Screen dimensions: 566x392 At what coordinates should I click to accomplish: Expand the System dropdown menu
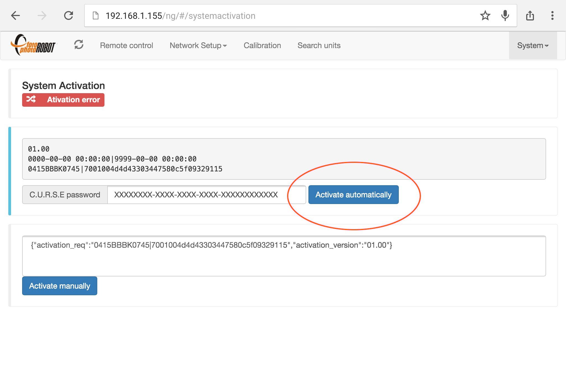pos(533,45)
